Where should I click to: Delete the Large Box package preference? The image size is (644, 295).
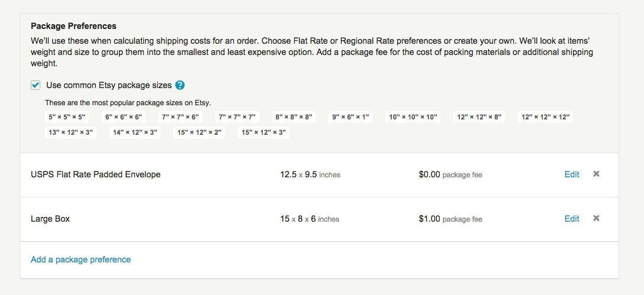[597, 218]
